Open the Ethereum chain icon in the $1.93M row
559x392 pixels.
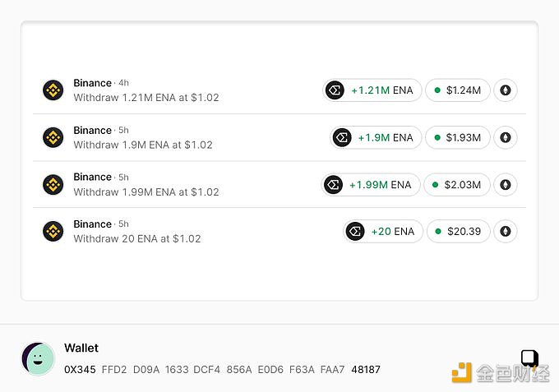(x=506, y=137)
